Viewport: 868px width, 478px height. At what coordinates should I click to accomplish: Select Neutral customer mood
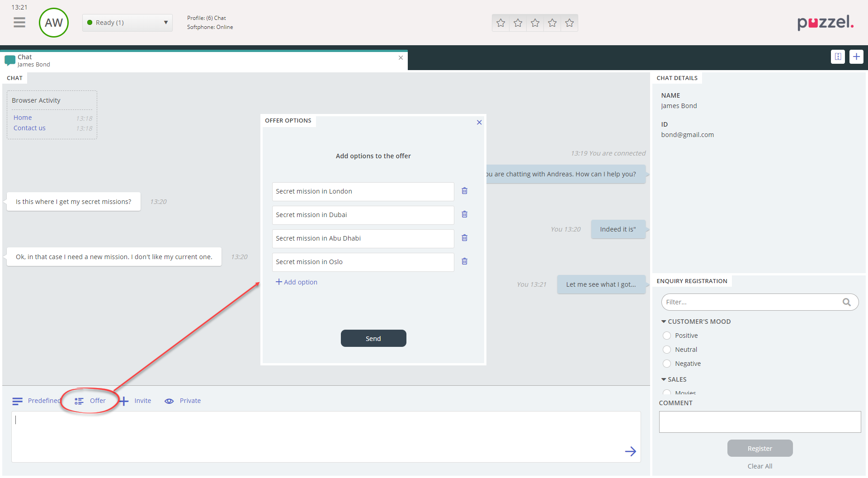tap(667, 350)
